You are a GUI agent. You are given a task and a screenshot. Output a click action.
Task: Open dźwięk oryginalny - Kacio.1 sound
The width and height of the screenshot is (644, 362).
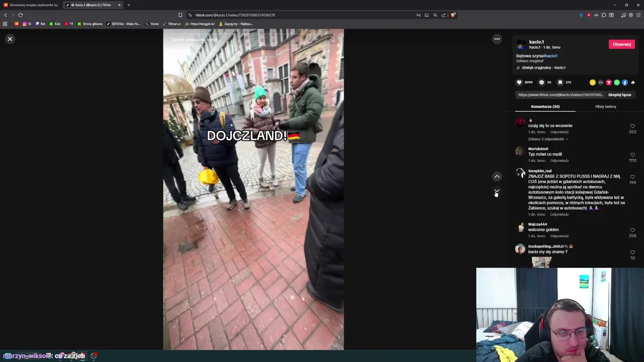pos(543,67)
